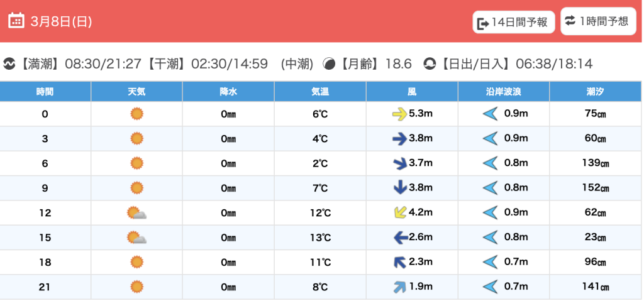Click the 時間 column header

pyautogui.click(x=45, y=92)
